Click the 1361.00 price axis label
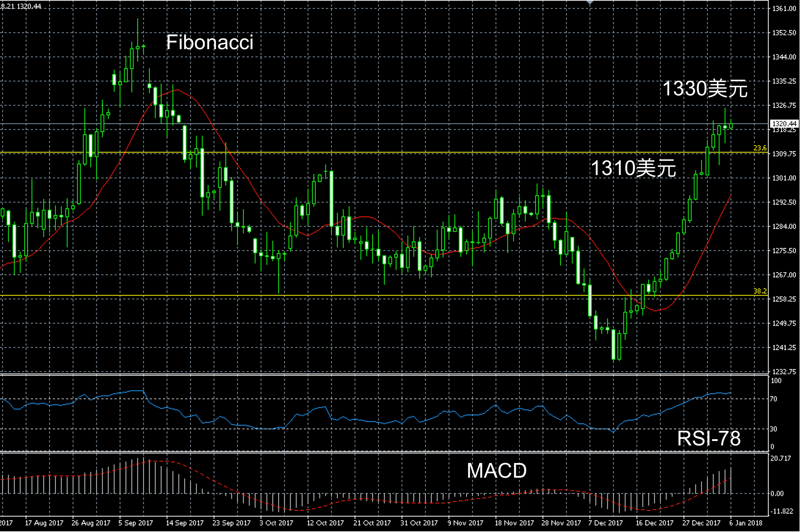 coord(784,8)
